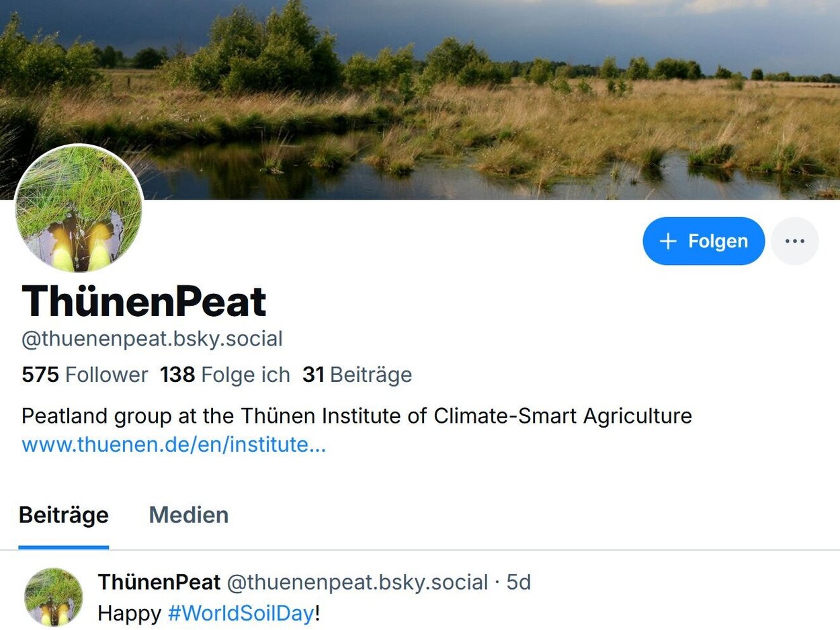Image resolution: width=840 pixels, height=630 pixels.
Task: Select the Beiträge tab
Action: pos(64,515)
